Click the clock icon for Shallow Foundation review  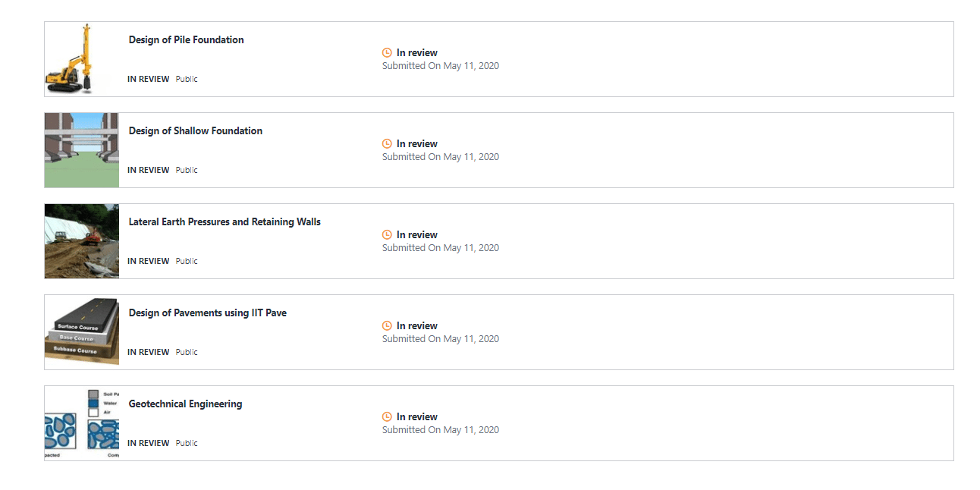[x=387, y=144]
